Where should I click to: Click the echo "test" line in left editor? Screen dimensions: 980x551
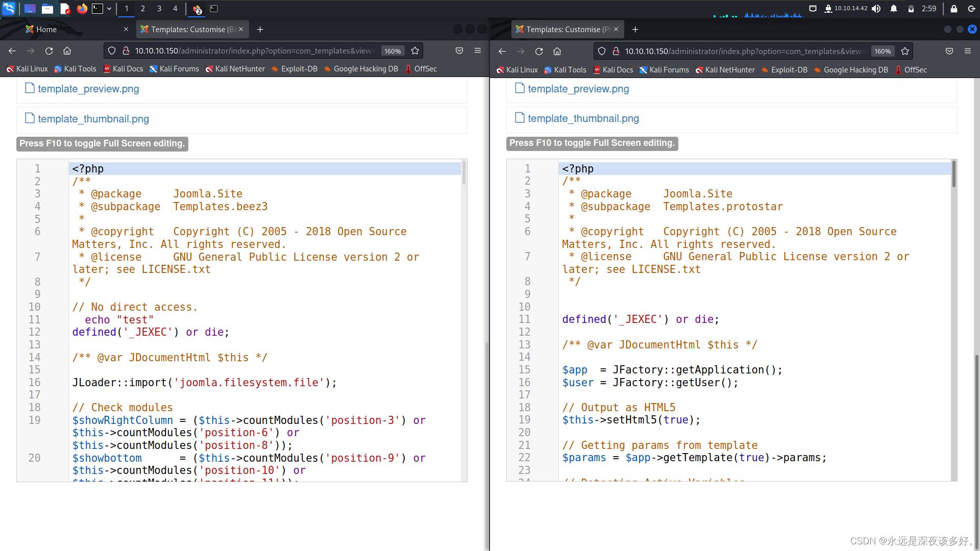coord(119,320)
